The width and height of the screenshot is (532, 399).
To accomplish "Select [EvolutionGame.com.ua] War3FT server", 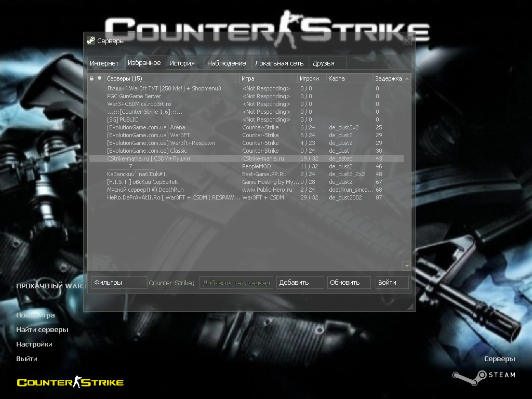I will tap(246, 136).
